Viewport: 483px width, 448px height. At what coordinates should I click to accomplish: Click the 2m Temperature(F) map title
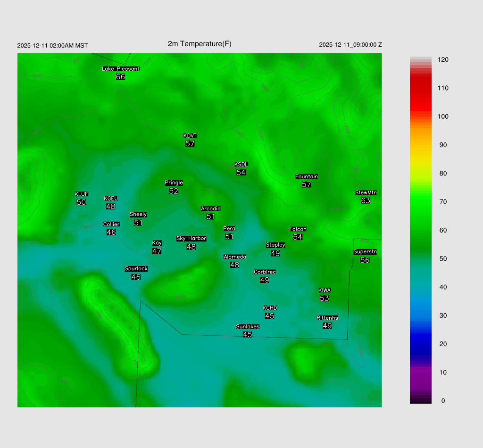tap(200, 44)
